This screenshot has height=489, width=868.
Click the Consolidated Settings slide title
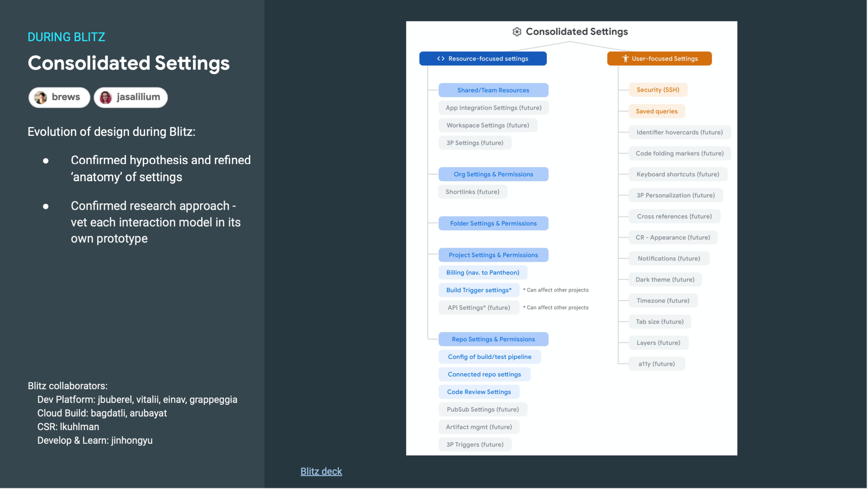pos(128,63)
